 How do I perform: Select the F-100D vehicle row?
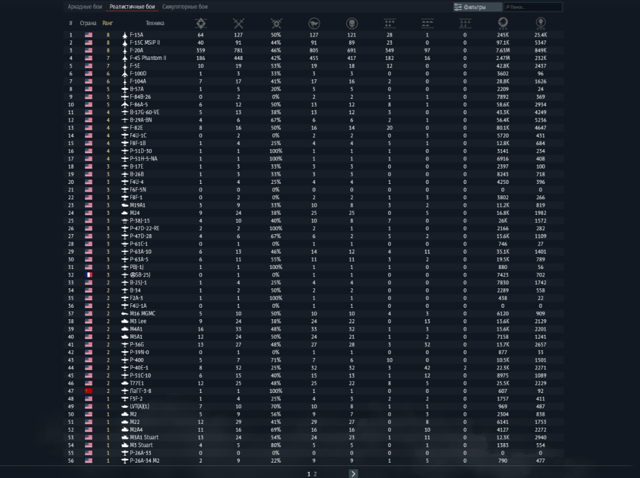tap(313, 74)
